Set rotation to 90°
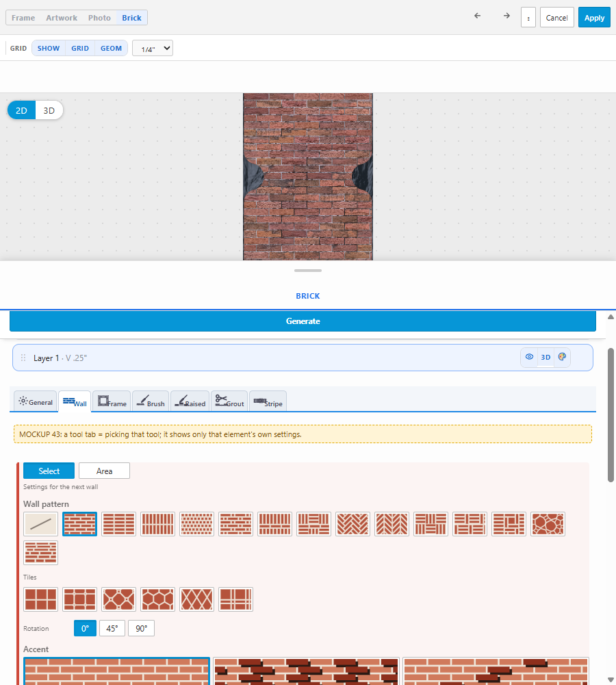The image size is (616, 685). [141, 628]
